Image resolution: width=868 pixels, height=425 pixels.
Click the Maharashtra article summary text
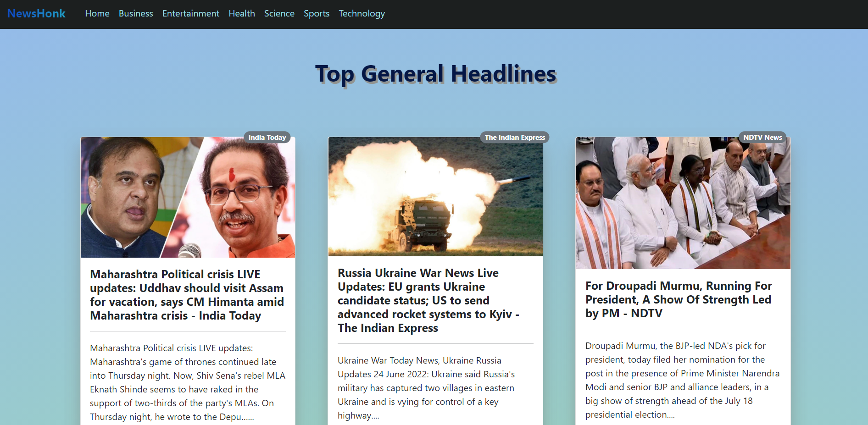tap(188, 382)
